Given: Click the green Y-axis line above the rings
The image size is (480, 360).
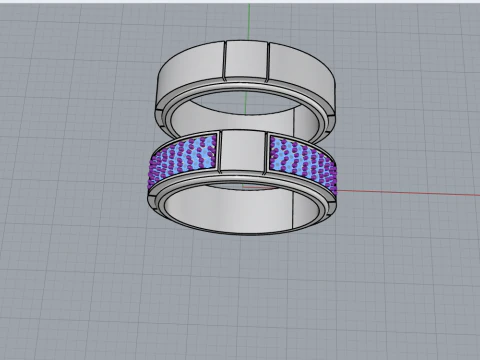Looking at the screenshot, I should pyautogui.click(x=249, y=22).
